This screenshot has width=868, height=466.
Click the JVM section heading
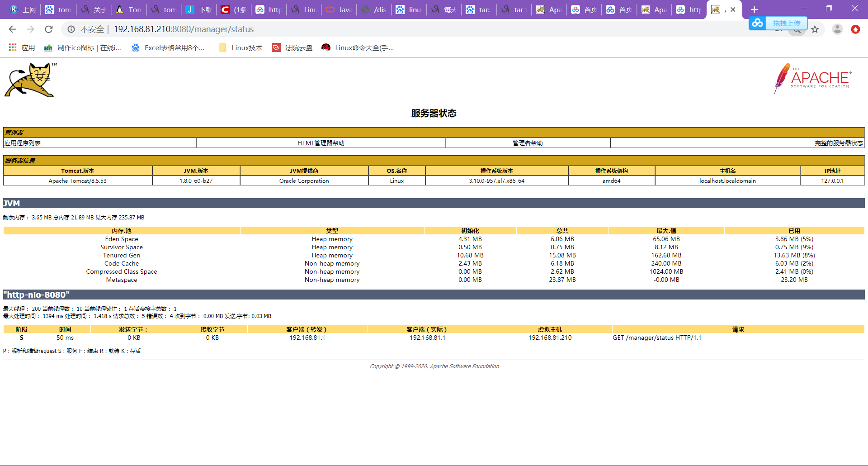(x=12, y=204)
